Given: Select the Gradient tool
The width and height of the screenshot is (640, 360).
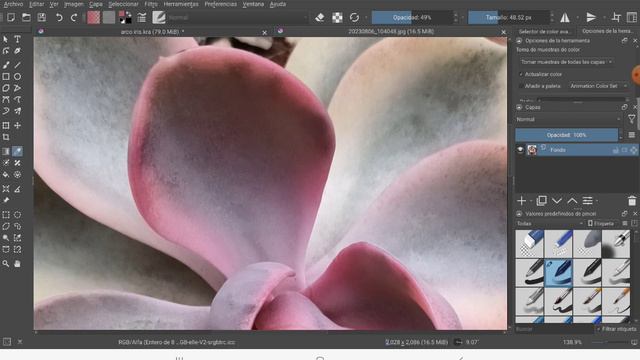Looking at the screenshot, I should coord(6,151).
